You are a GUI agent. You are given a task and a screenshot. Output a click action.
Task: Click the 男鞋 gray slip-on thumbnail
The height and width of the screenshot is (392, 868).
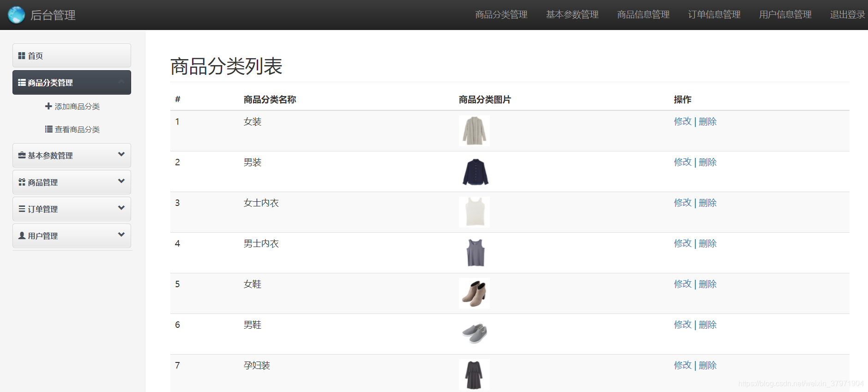[x=474, y=334]
